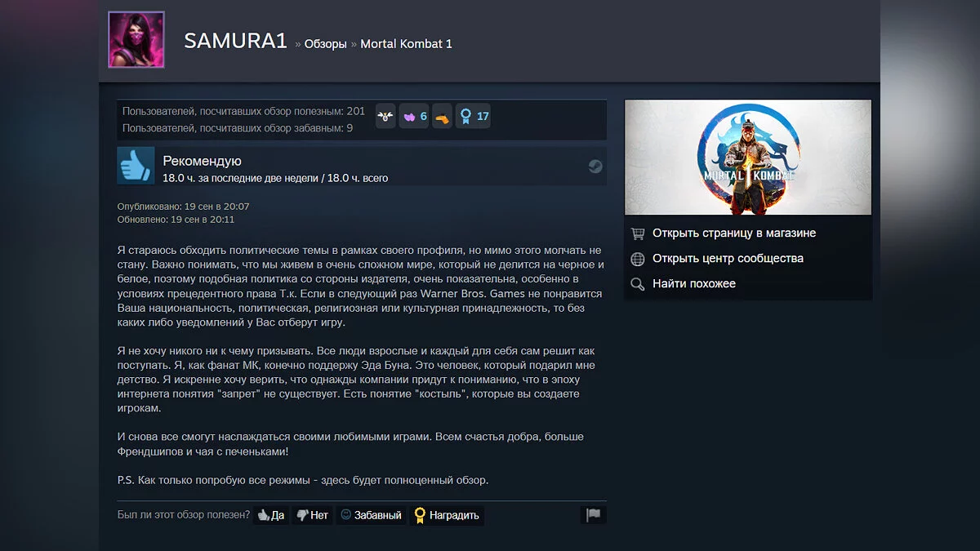The height and width of the screenshot is (551, 980).
Task: Click the Steam logo icon in review header
Action: (x=595, y=167)
